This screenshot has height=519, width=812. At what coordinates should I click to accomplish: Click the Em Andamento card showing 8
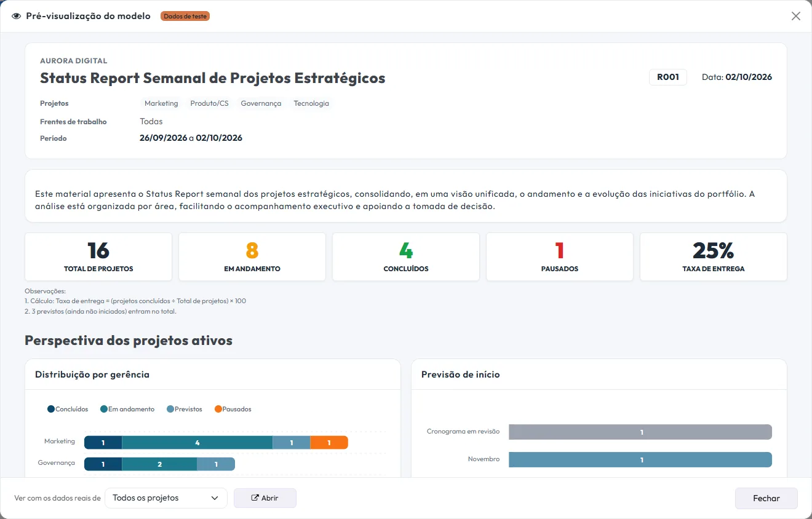tap(252, 257)
